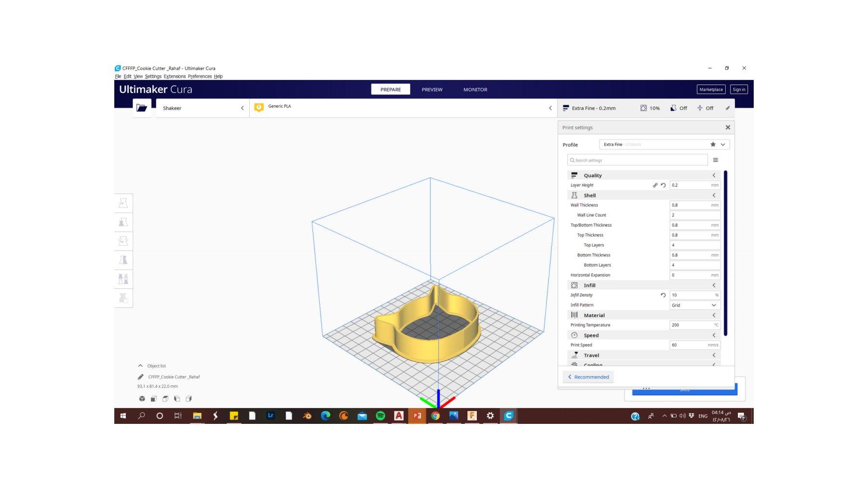
Task: Click the Print Speed value field
Action: [x=695, y=345]
